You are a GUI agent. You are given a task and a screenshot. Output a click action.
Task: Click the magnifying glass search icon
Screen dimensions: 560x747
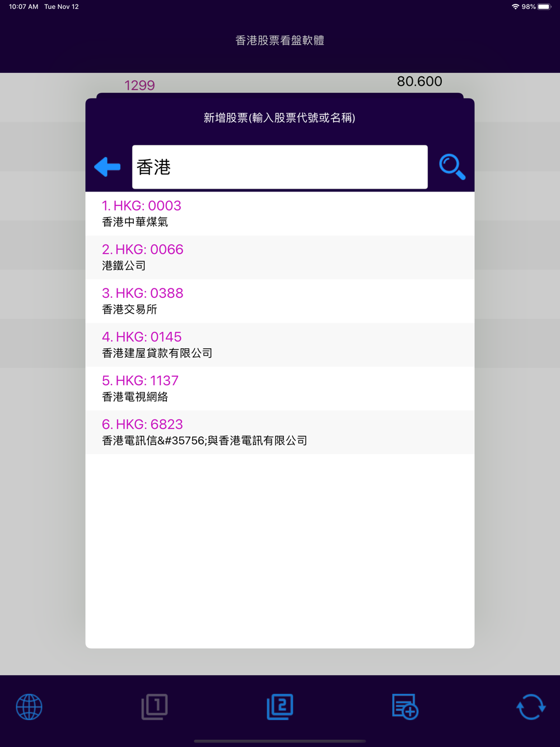[x=452, y=167]
